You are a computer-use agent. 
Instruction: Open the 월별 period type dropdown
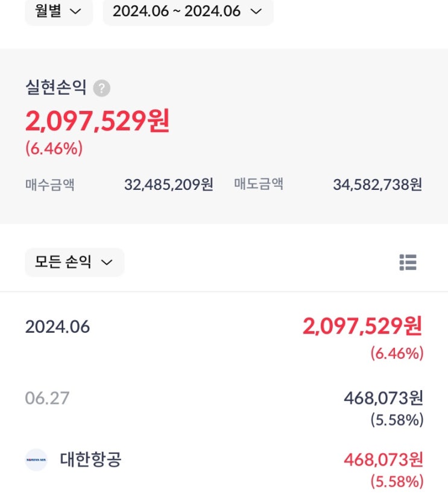(x=59, y=11)
